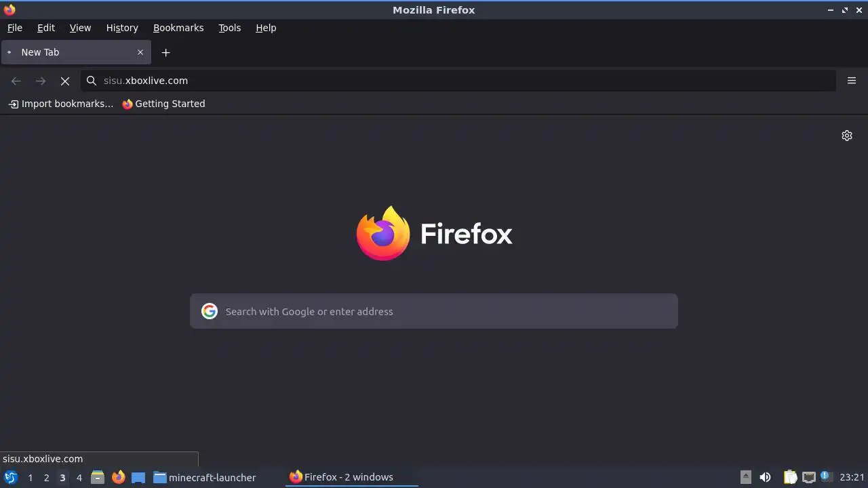This screenshot has width=868, height=488.
Task: Launch file manager from taskbar
Action: (98, 477)
